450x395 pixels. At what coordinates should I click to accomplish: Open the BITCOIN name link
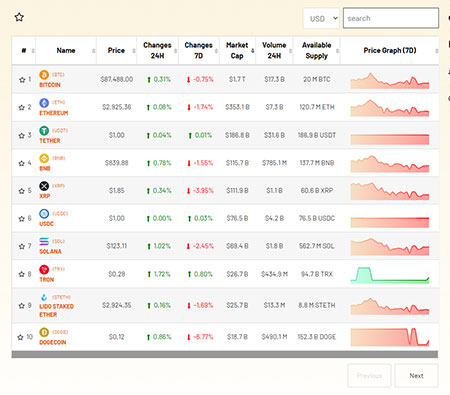point(50,85)
